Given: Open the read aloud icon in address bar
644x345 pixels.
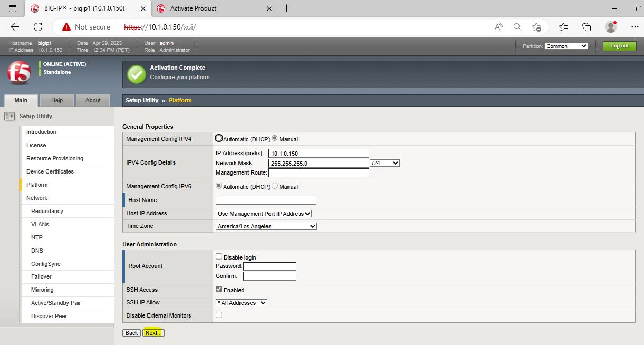Looking at the screenshot, I should click(498, 27).
